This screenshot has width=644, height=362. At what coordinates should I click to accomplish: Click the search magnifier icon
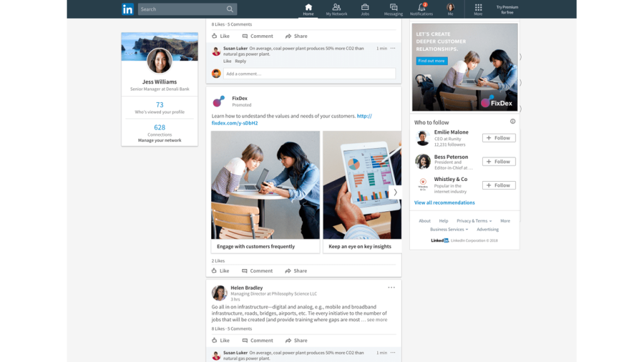[230, 9]
